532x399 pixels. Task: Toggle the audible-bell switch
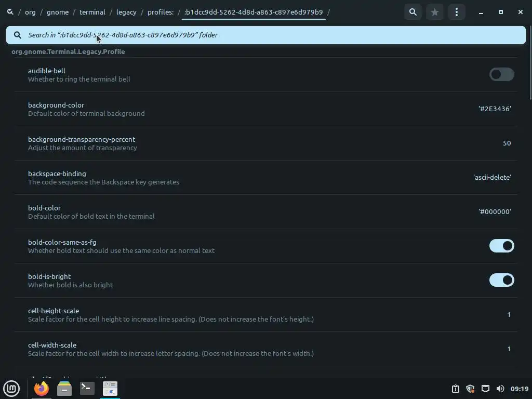tap(501, 74)
